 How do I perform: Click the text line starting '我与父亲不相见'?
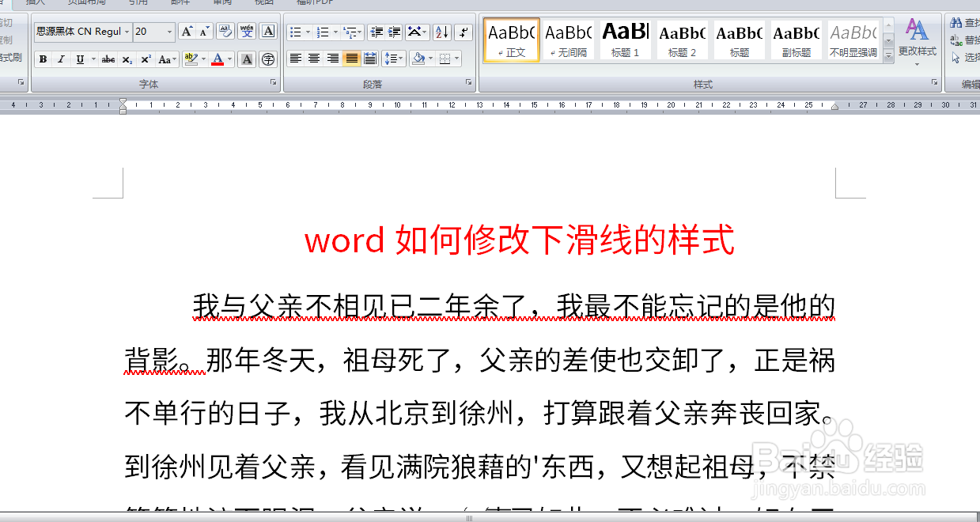click(514, 305)
